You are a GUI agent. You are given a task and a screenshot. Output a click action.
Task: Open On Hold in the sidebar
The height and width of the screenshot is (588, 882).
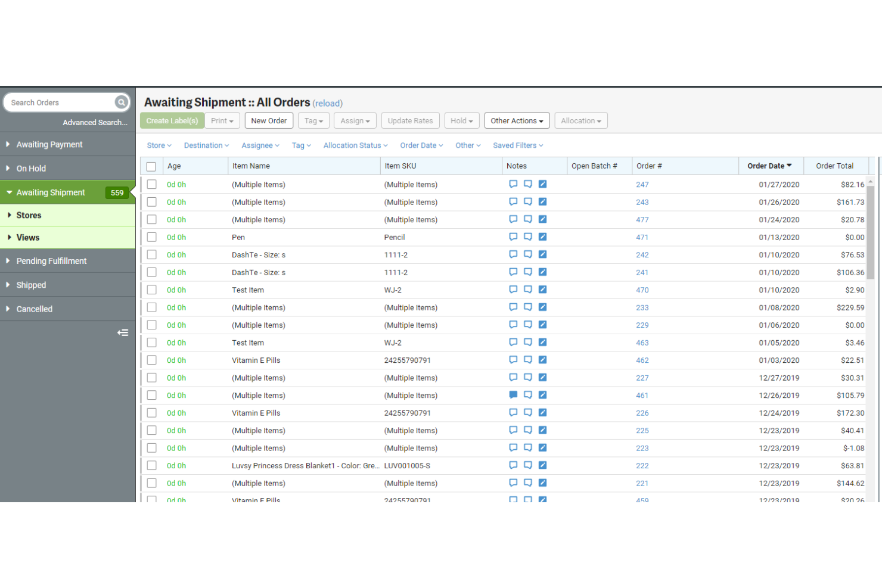[68, 168]
